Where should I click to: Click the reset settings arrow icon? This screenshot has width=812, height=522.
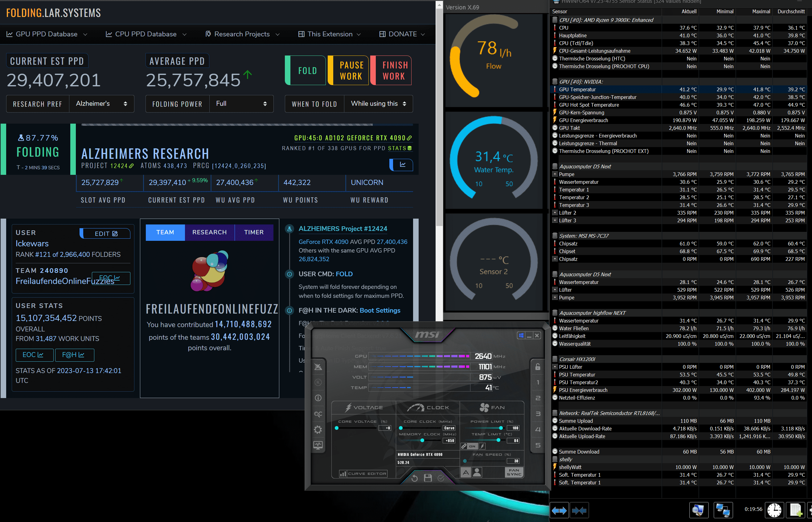[414, 478]
